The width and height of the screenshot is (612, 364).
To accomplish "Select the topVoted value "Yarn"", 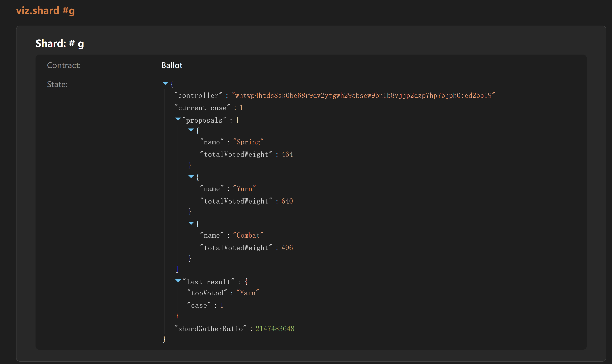I will click(248, 293).
